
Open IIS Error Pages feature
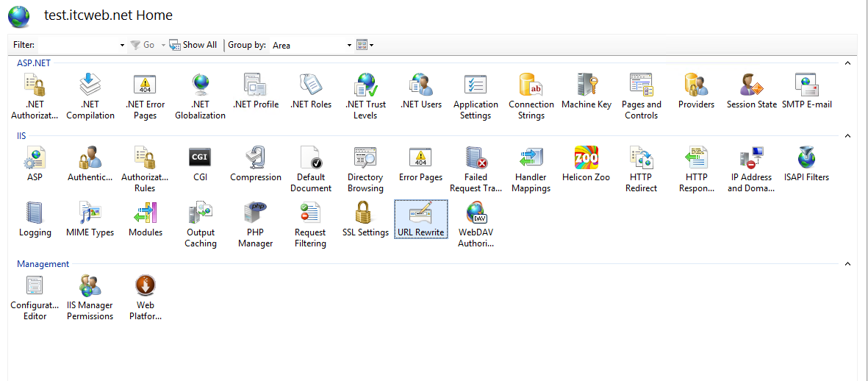tap(420, 165)
